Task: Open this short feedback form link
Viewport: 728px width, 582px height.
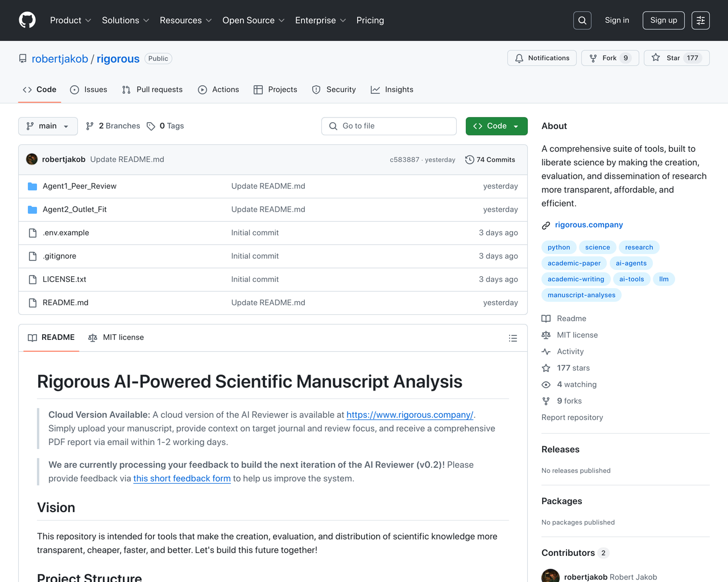Action: point(182,479)
